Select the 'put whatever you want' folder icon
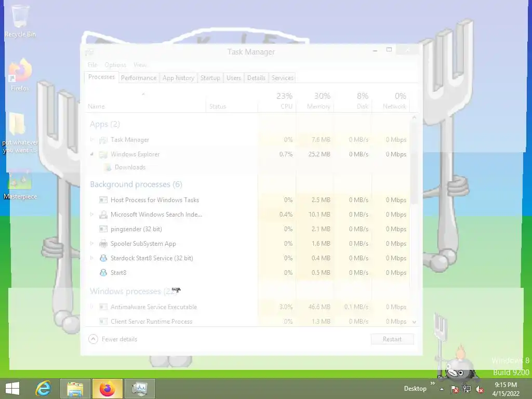The image size is (532, 399). point(18,125)
